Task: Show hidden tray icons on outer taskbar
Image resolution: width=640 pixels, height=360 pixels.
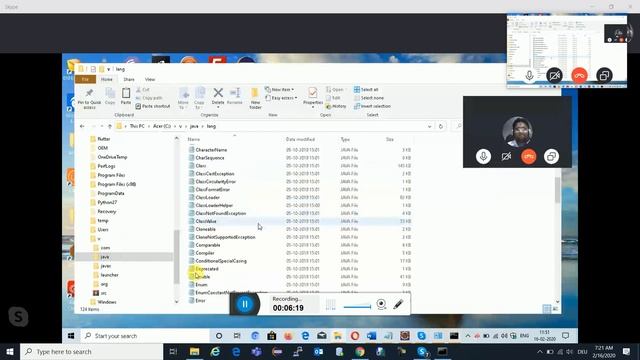Action: point(540,351)
